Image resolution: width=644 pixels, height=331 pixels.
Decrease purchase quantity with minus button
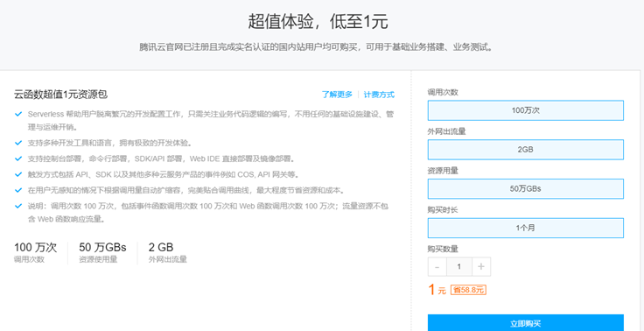pyautogui.click(x=437, y=267)
